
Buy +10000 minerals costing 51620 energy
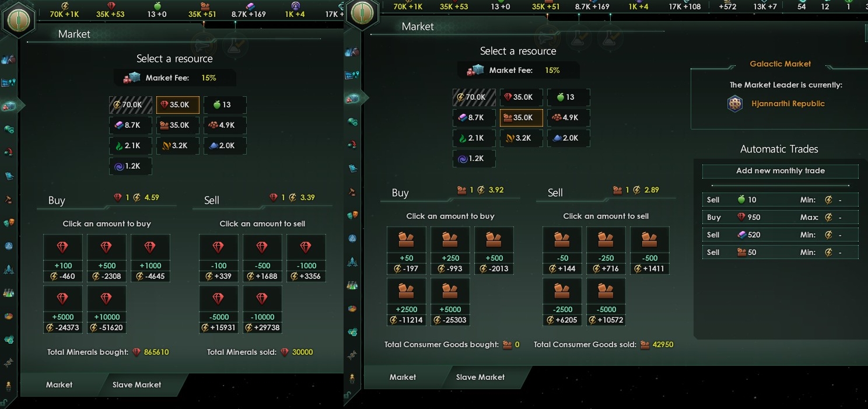click(107, 309)
